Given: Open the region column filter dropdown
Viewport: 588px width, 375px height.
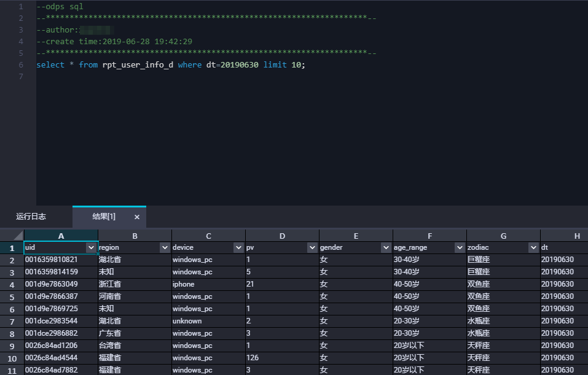Looking at the screenshot, I should (x=165, y=247).
